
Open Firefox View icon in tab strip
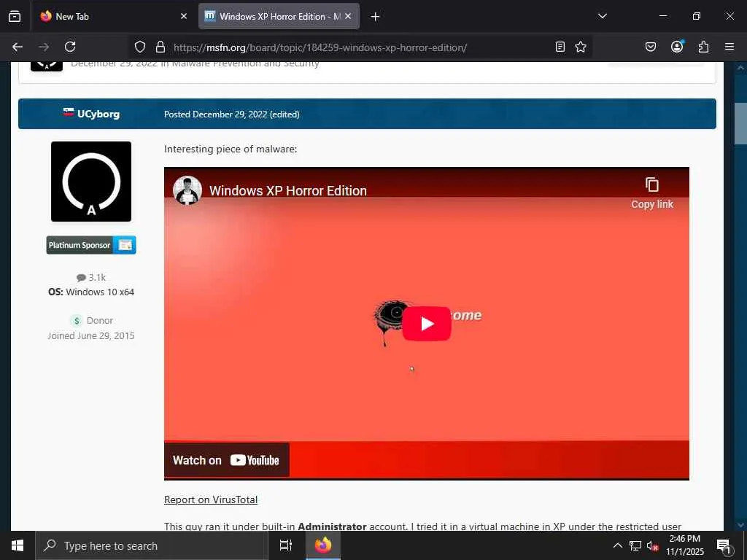(15, 16)
